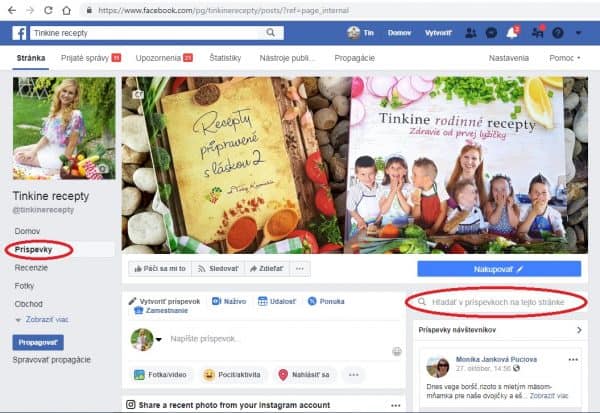The width and height of the screenshot is (600, 413).
Task: Open Domov in the top blue bar
Action: (x=399, y=33)
